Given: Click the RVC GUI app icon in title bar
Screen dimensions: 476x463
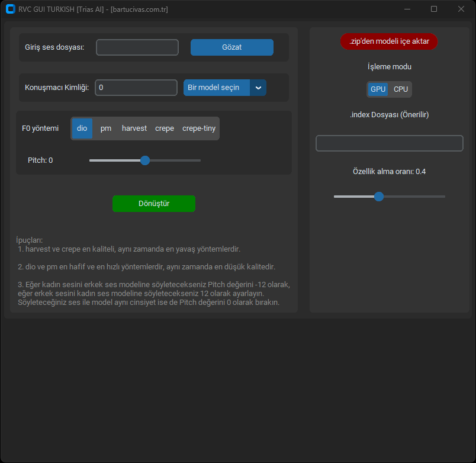Looking at the screenshot, I should [10, 9].
